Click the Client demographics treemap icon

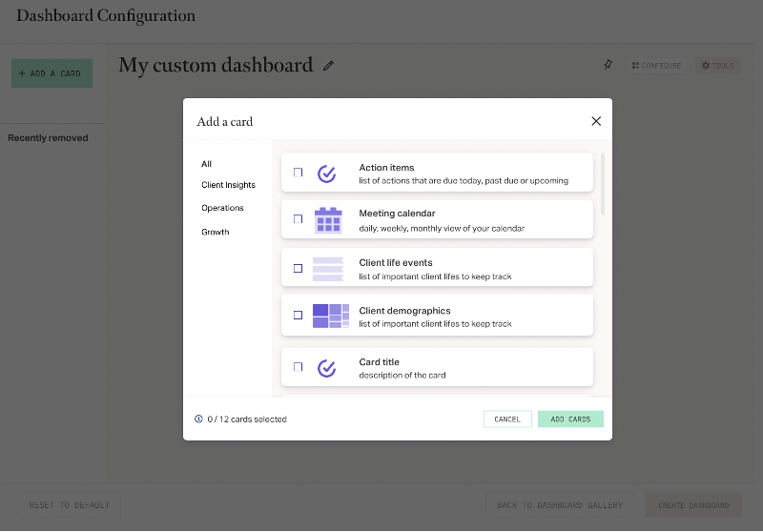[330, 316]
